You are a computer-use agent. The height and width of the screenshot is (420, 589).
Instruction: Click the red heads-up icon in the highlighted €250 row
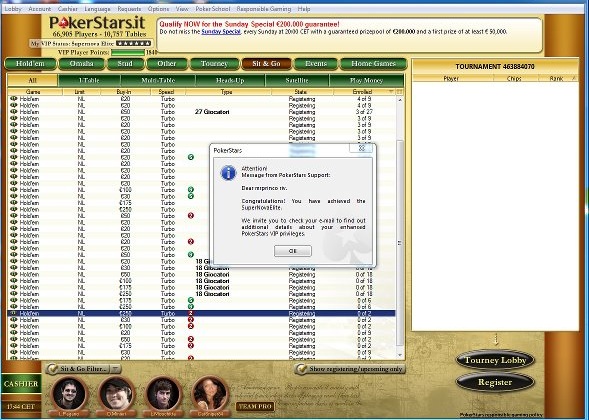pos(191,313)
